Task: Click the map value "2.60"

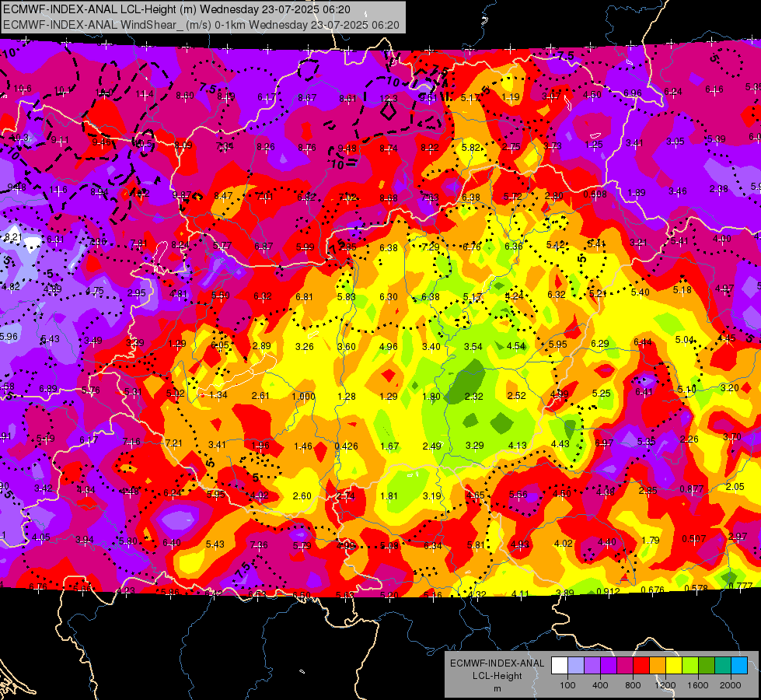Action: click(x=302, y=496)
